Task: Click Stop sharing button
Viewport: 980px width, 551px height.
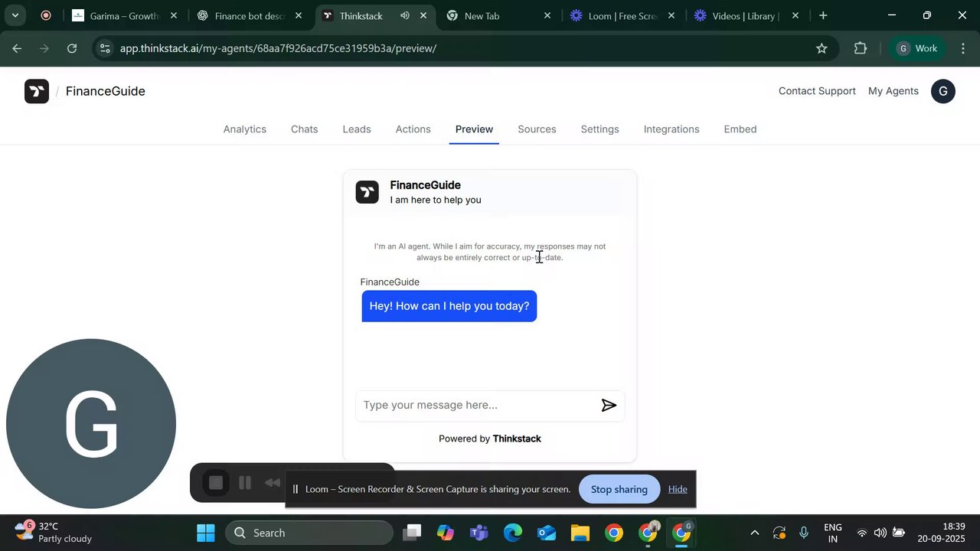Action: (x=619, y=489)
